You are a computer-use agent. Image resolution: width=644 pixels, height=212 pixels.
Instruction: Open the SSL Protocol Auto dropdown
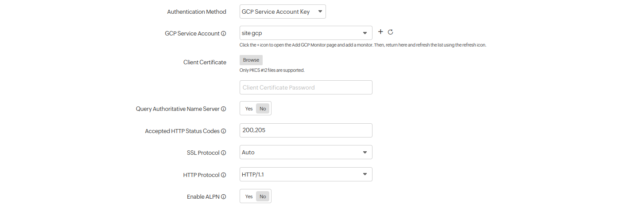coord(306,152)
